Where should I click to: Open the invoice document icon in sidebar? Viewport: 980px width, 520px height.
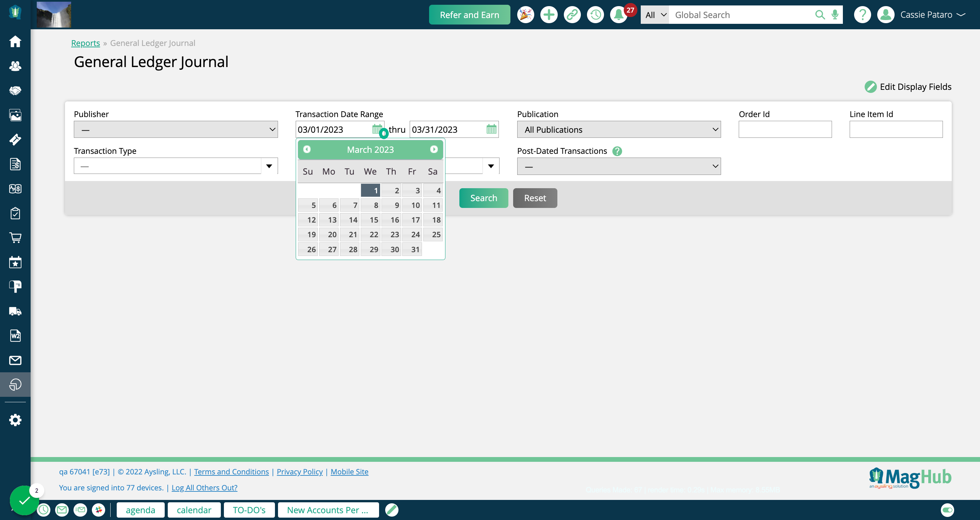click(x=15, y=164)
